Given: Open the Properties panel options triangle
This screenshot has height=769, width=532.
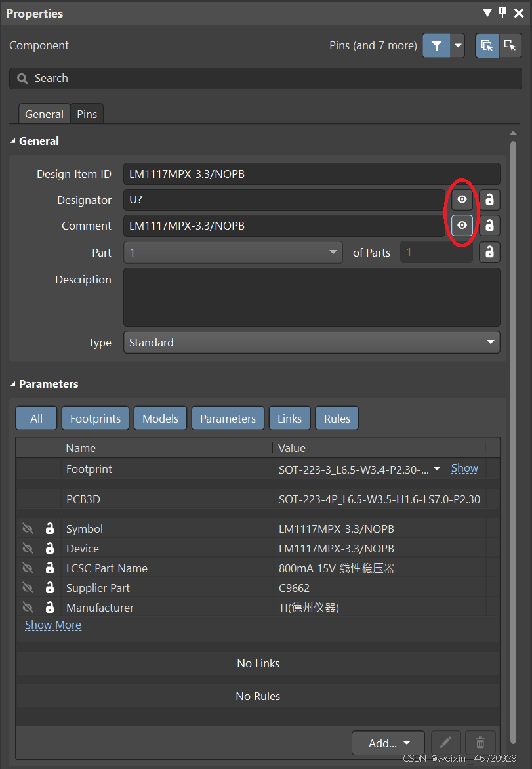Looking at the screenshot, I should tap(487, 12).
